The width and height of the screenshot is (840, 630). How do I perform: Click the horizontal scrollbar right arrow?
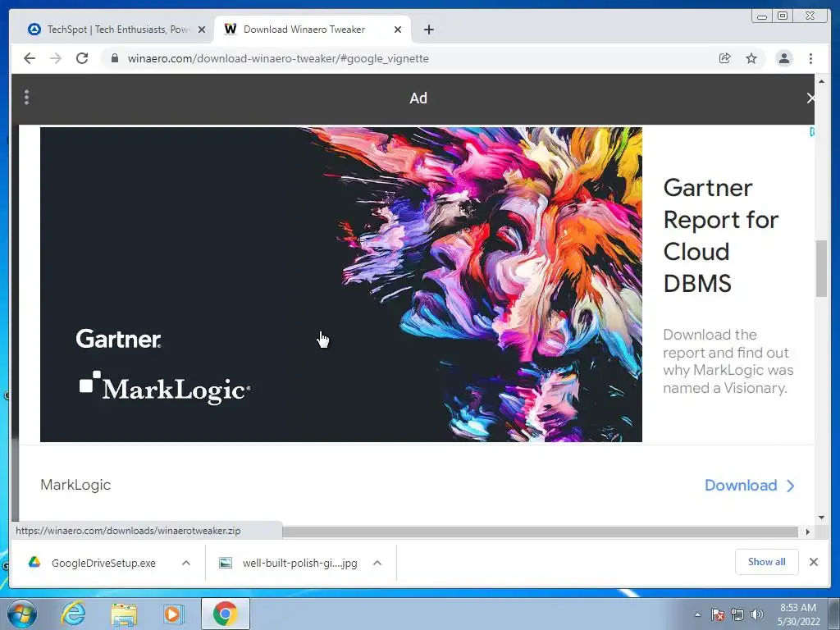coord(807,532)
